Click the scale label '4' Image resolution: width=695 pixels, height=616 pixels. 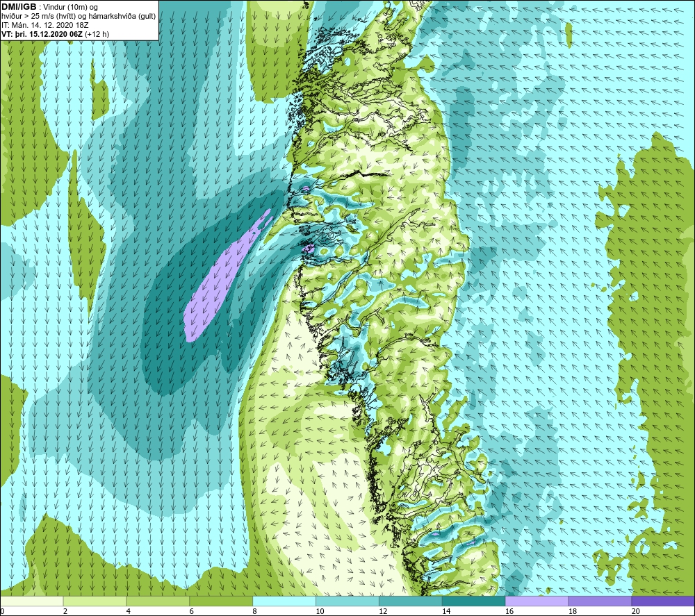(x=129, y=611)
